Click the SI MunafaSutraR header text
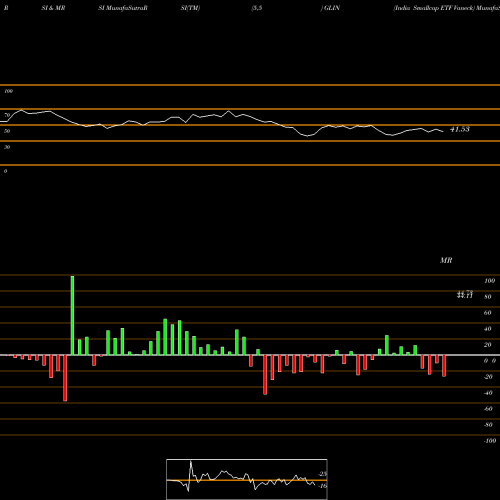This screenshot has height=500, width=500. pos(123,8)
